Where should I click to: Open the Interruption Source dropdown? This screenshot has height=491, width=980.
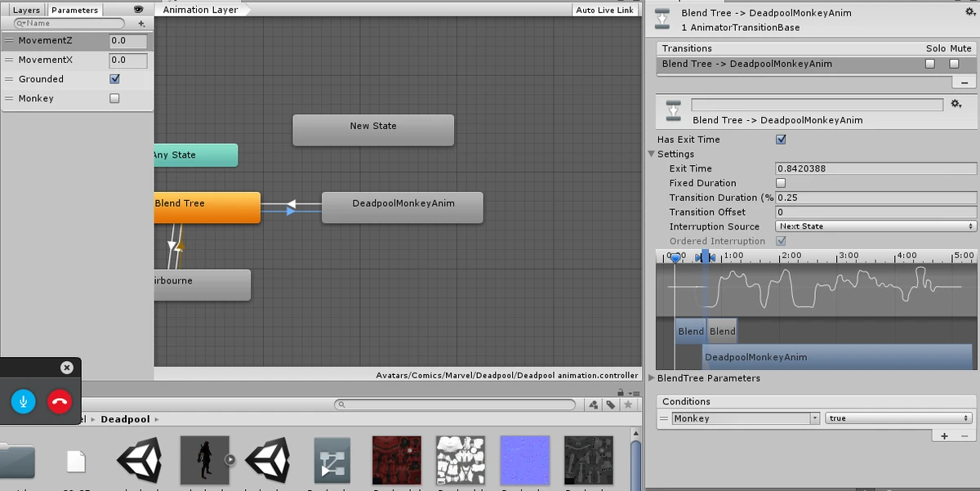pyautogui.click(x=875, y=226)
